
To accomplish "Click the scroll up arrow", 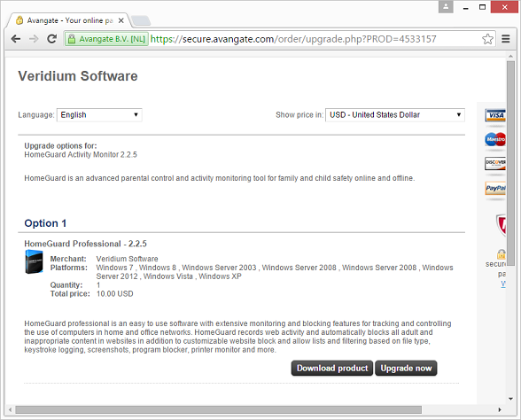I will [x=510, y=56].
